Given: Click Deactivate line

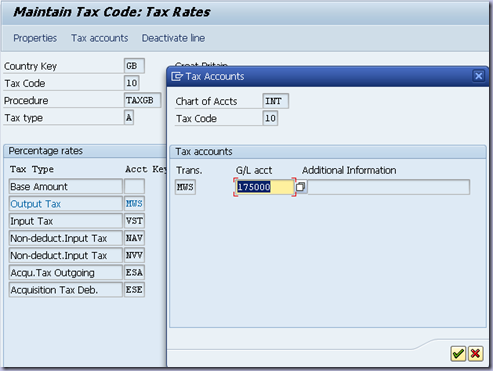Looking at the screenshot, I should [173, 38].
